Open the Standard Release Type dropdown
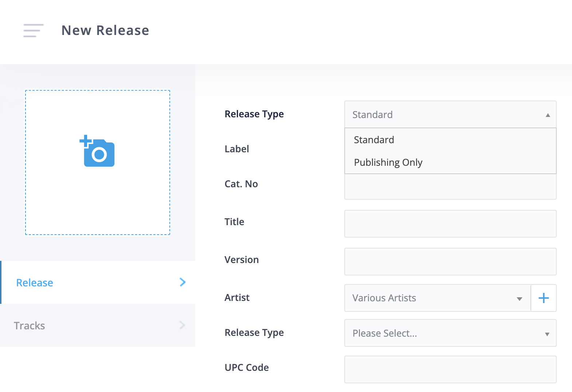 [x=450, y=114]
